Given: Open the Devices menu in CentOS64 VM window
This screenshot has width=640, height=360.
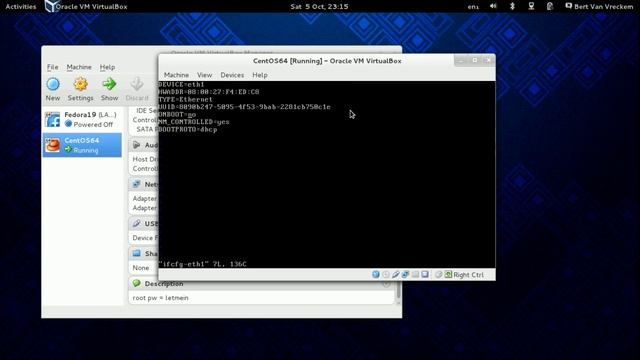Looking at the screenshot, I should (x=232, y=75).
